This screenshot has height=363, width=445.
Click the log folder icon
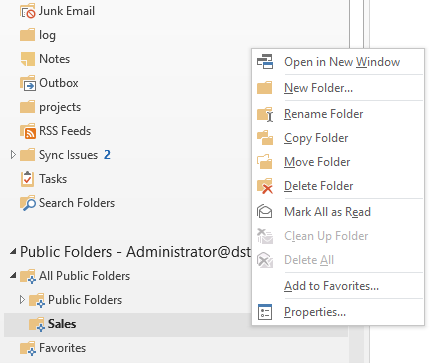click(27, 35)
